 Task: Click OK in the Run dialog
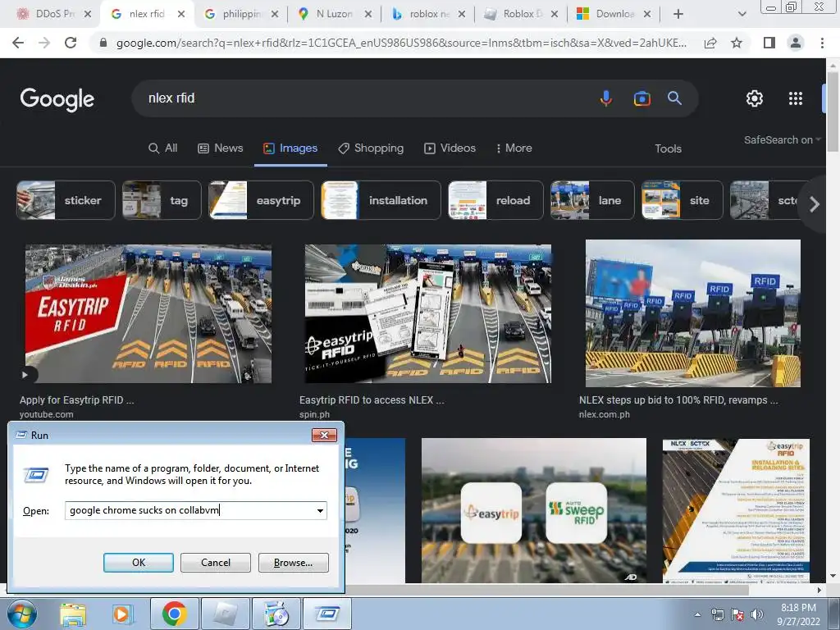138,563
